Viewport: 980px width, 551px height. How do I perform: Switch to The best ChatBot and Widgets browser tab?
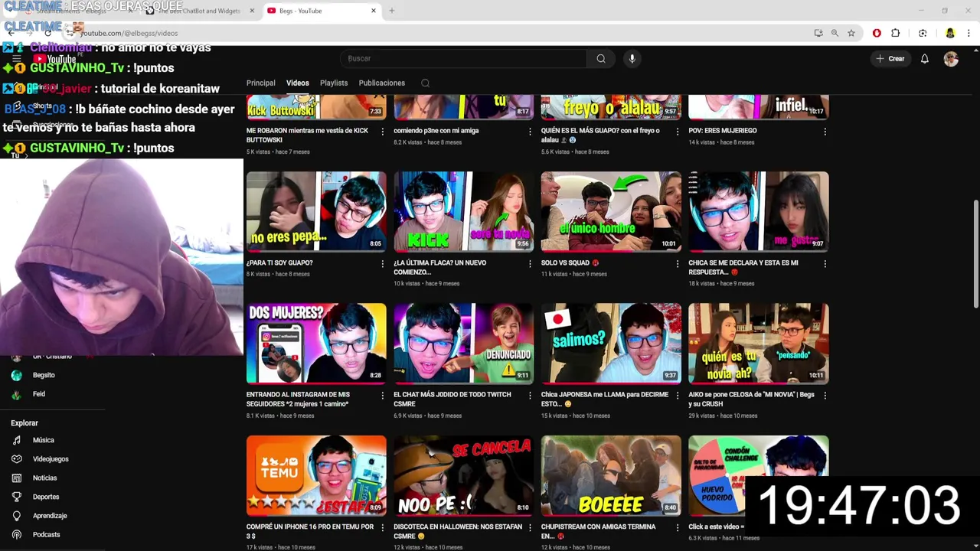point(199,11)
